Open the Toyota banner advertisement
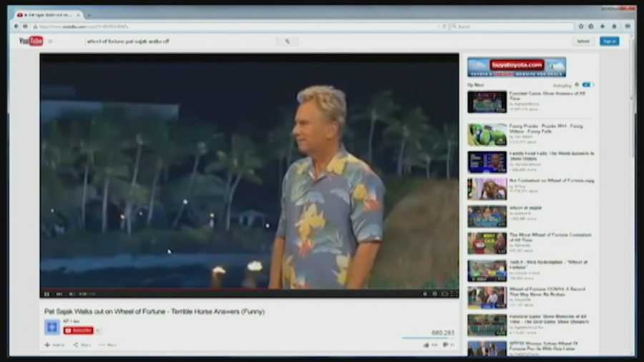644x362 pixels. [x=517, y=67]
